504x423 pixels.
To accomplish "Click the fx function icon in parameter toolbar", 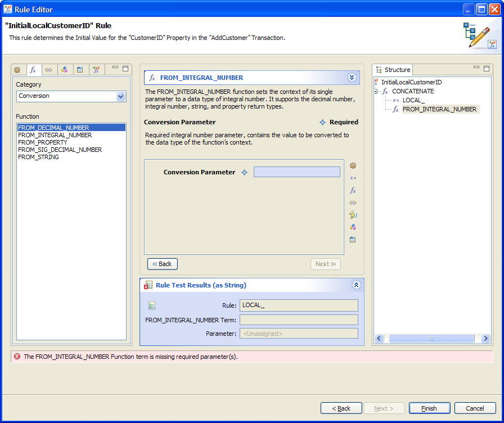I will pos(353,190).
